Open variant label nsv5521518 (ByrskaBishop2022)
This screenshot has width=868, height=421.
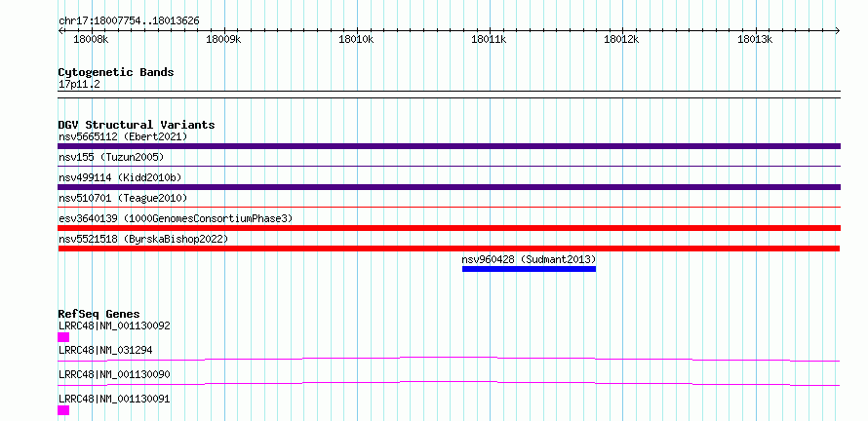143,239
